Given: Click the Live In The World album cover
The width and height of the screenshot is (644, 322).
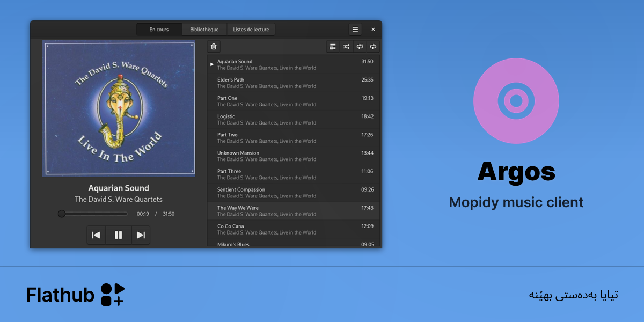Looking at the screenshot, I should [x=119, y=108].
